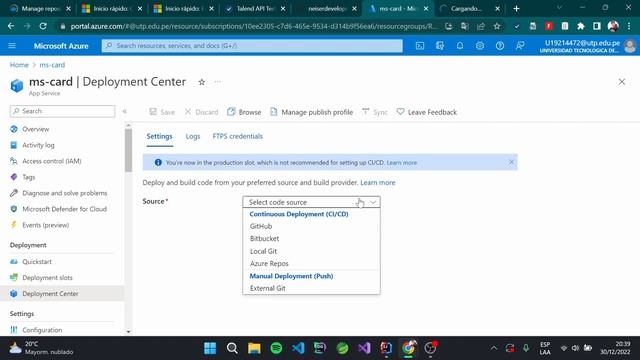The width and height of the screenshot is (640, 360).
Task: Open File Explorer from the taskbar
Action: 254,348
